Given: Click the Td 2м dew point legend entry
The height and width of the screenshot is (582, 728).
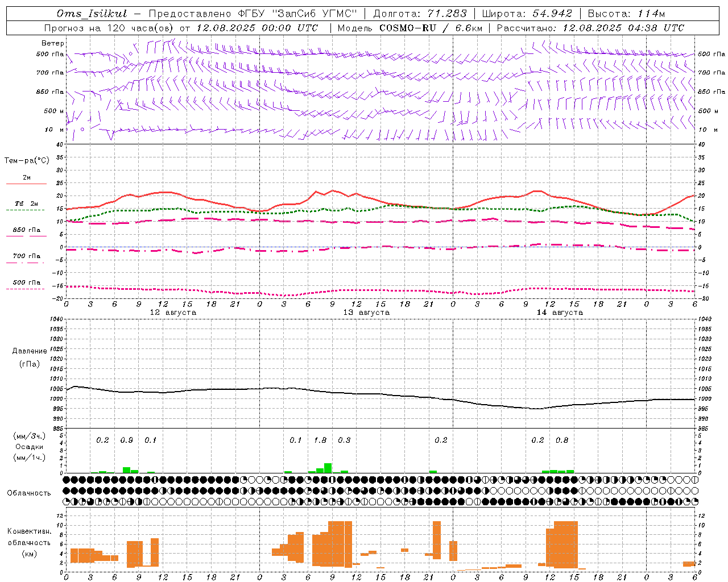Looking at the screenshot, I should tap(26, 203).
